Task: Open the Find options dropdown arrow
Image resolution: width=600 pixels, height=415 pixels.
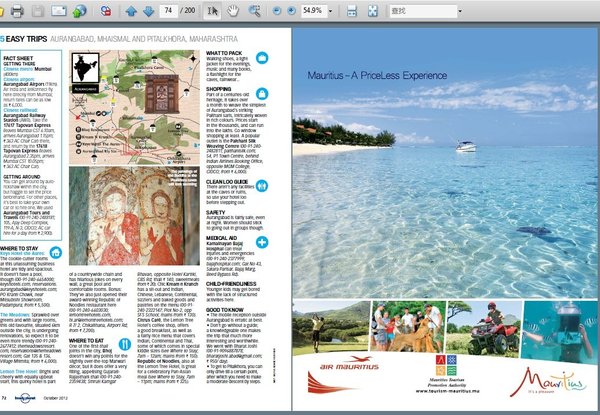Action: [x=460, y=11]
